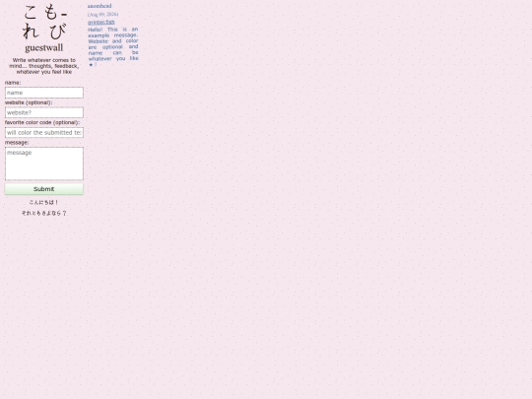Click the poster name above the date

point(100,6)
